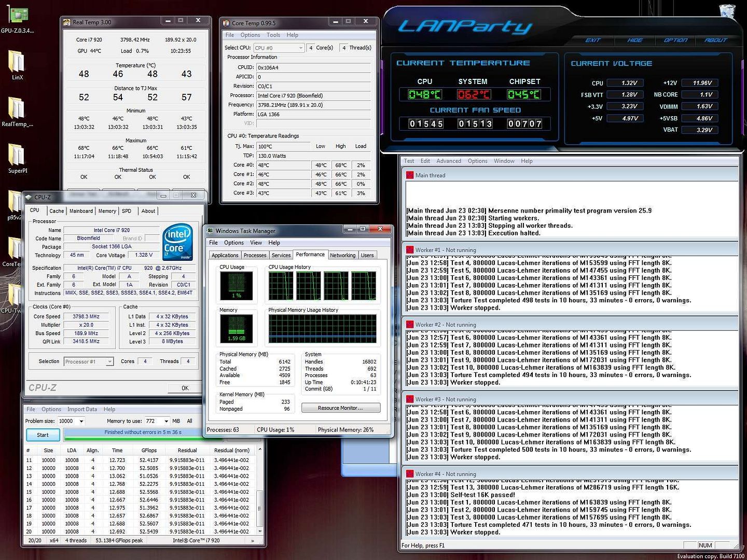The height and width of the screenshot is (560, 747).
Task: Open the Import Data menu in LinX
Action: 82,409
